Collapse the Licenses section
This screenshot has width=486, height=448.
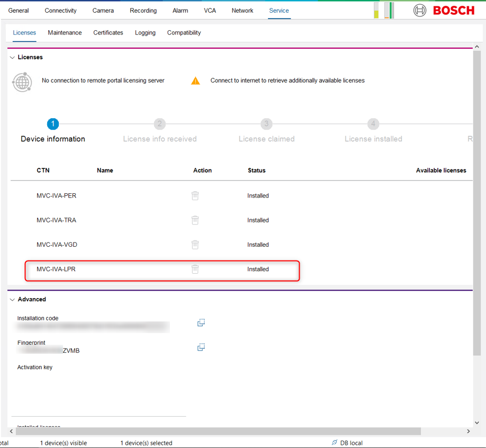tap(12, 57)
